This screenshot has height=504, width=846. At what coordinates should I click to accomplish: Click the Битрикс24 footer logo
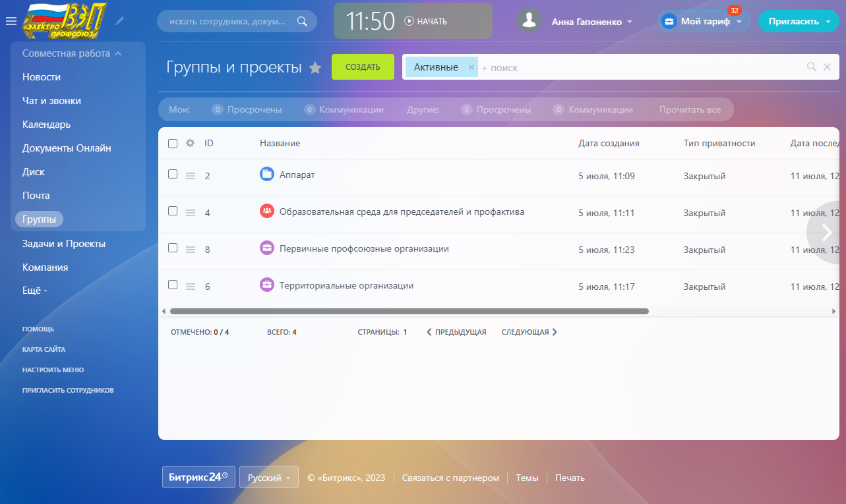[198, 477]
